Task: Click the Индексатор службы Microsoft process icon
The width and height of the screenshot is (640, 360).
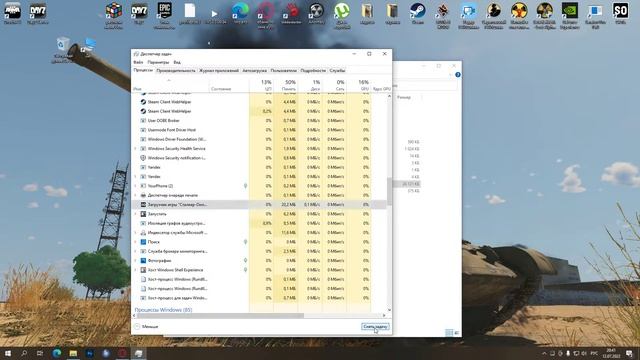Action: tap(143, 233)
